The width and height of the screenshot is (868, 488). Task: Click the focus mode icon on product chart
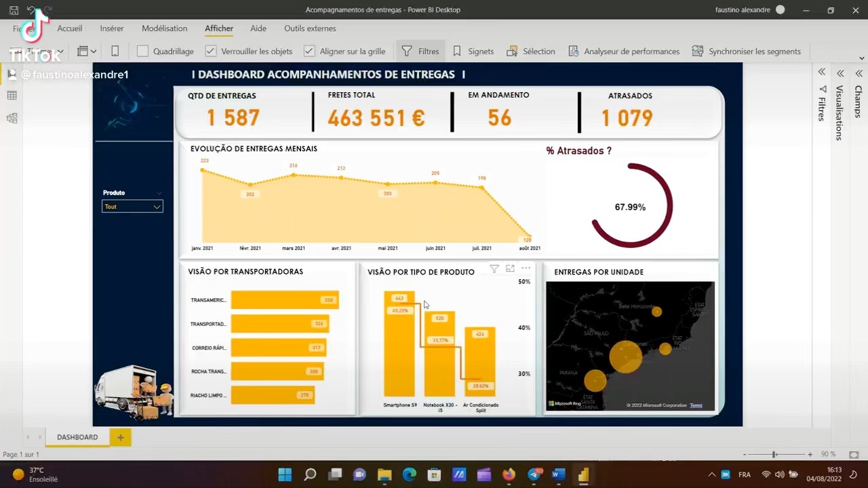510,269
